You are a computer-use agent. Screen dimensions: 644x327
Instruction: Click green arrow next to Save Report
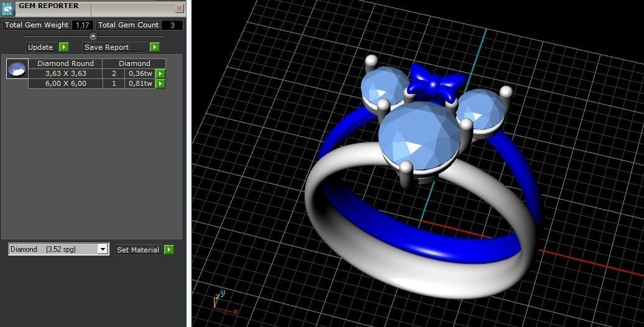coord(154,47)
